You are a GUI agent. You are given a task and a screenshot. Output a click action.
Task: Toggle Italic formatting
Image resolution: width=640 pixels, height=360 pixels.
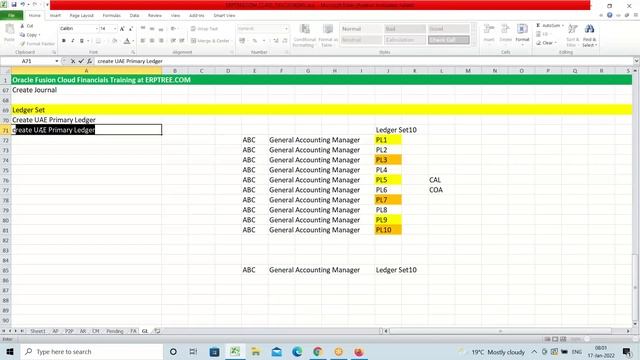click(x=73, y=41)
